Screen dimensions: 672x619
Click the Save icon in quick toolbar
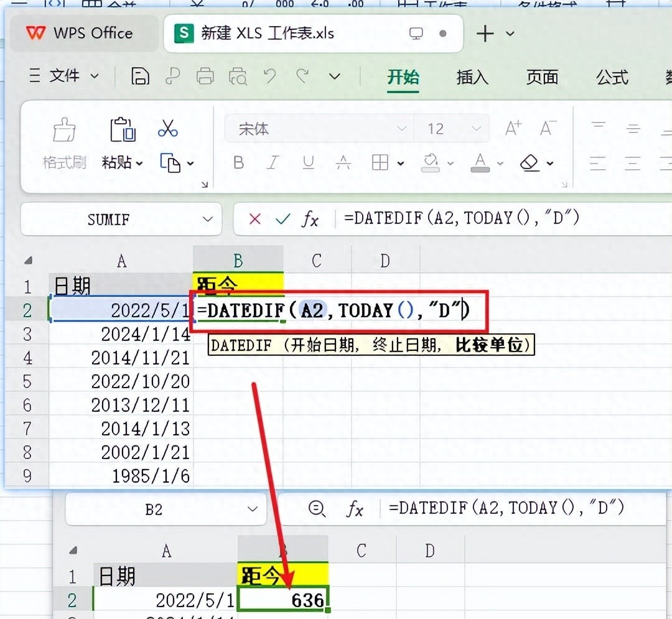(x=141, y=77)
